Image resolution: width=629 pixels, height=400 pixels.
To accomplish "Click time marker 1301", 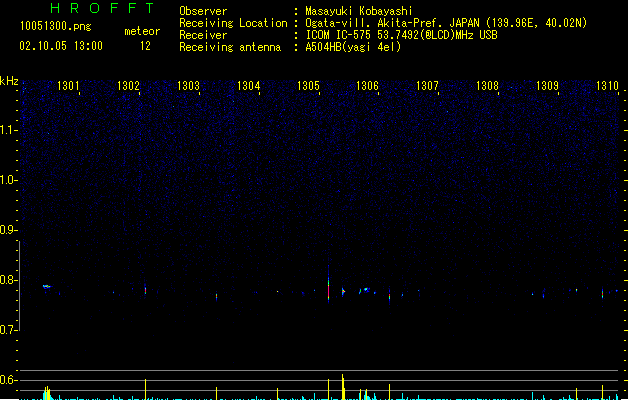I will coord(68,86).
